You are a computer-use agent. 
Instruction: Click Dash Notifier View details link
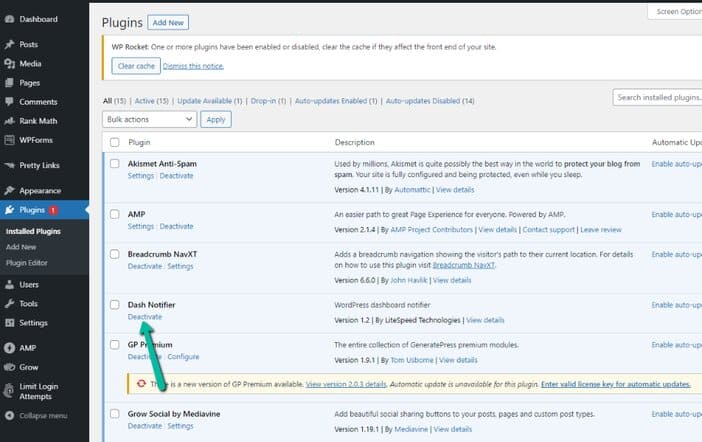tap(485, 320)
